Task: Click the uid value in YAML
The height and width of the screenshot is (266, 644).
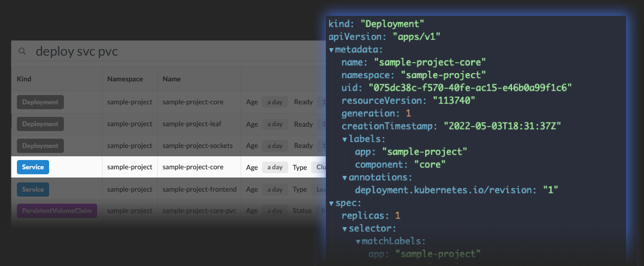Action: point(469,88)
